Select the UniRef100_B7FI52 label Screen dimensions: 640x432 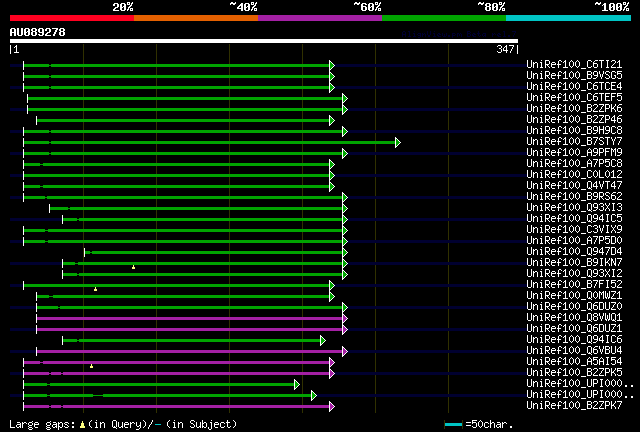click(574, 285)
